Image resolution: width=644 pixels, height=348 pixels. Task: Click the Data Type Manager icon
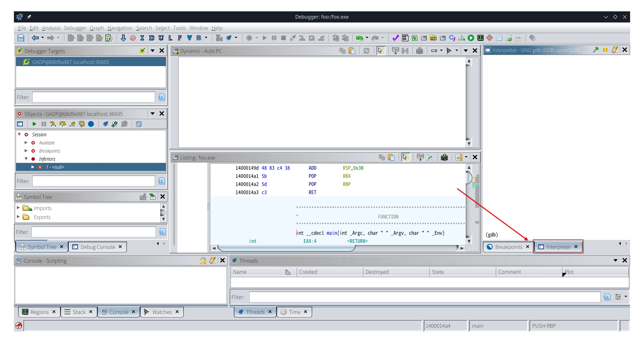433,38
